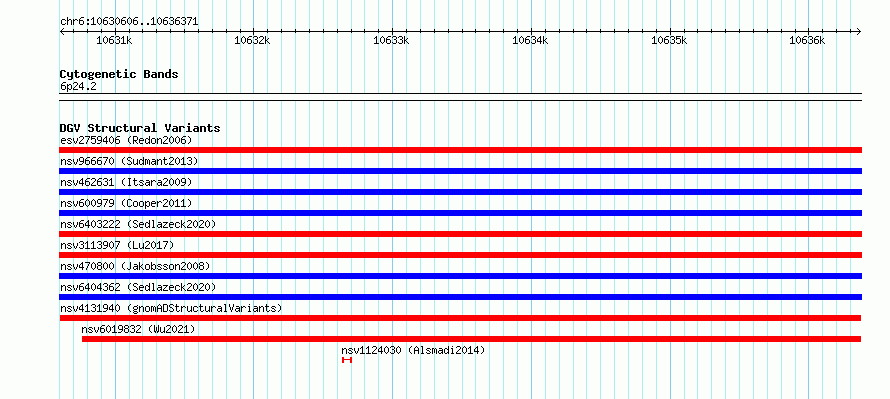Image resolution: width=890 pixels, height=399 pixels.
Task: Click the esv2759406 (Redon2006) variant label
Action: click(x=127, y=140)
